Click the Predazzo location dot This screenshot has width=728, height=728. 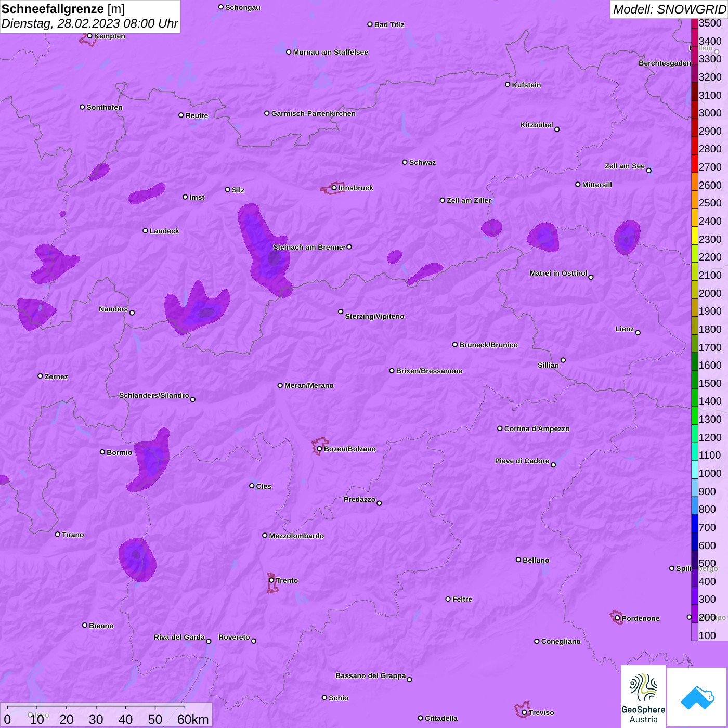379,503
